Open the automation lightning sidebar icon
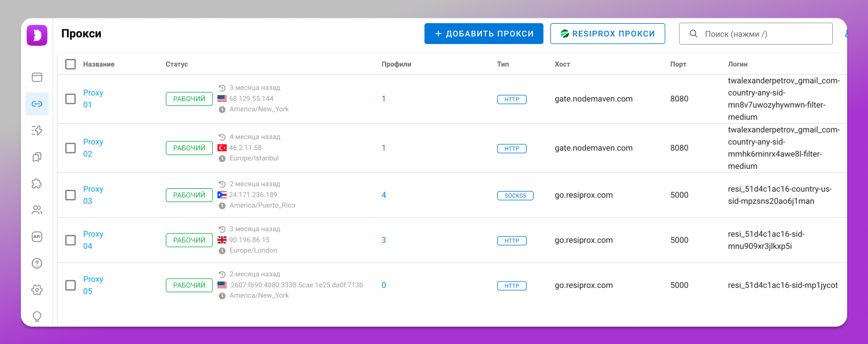Image resolution: width=868 pixels, height=344 pixels. point(37,130)
